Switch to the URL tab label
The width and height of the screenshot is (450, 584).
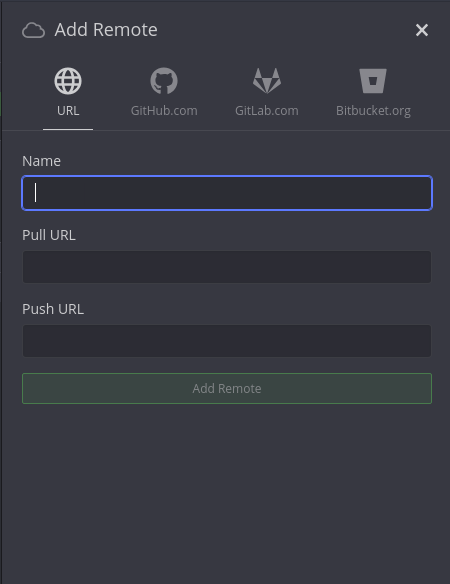click(x=68, y=111)
